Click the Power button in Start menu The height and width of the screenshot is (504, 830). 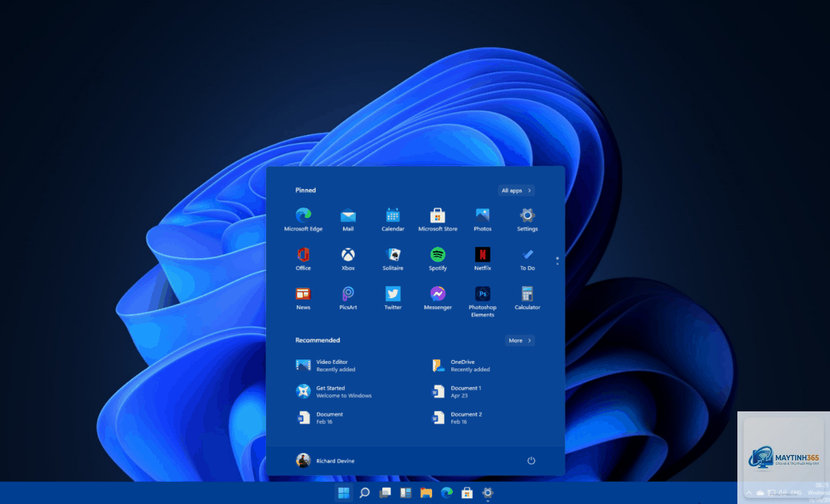point(531,460)
